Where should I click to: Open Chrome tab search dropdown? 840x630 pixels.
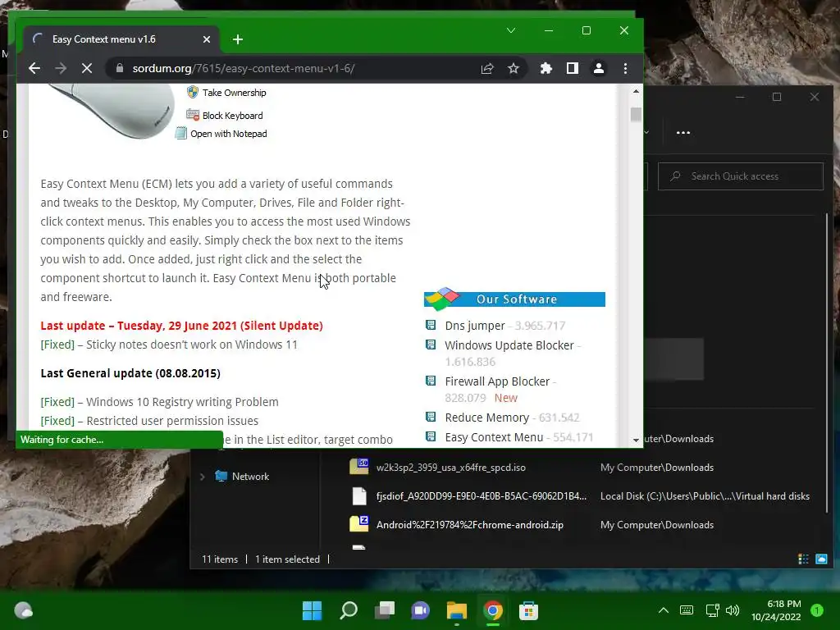pyautogui.click(x=511, y=30)
